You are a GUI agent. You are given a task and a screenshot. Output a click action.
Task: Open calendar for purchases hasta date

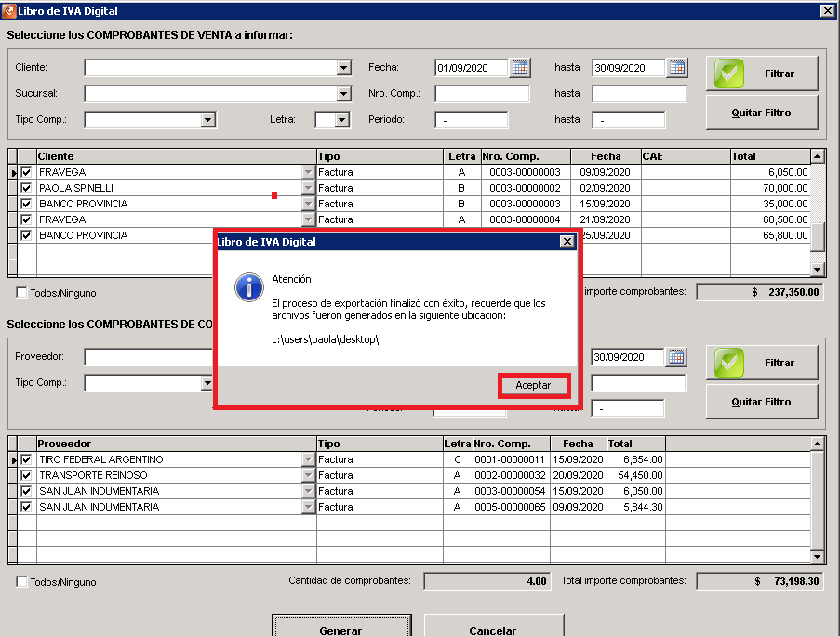pos(676,357)
